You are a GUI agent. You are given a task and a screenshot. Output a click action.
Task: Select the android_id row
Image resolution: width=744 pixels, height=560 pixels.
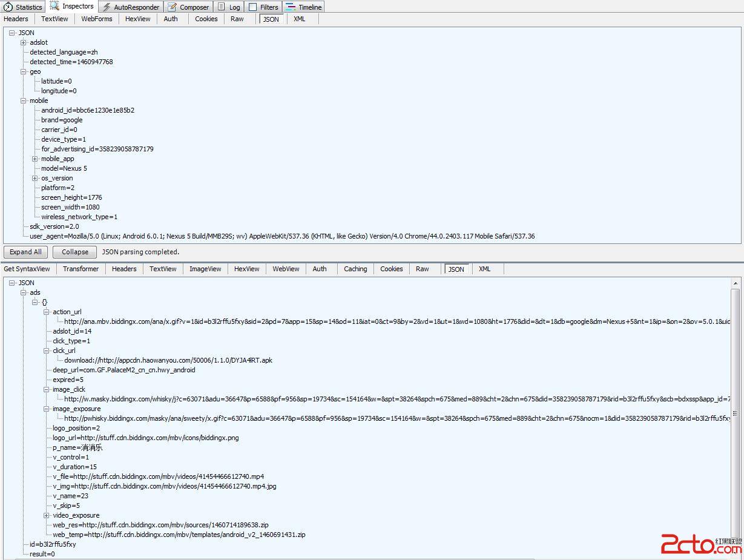click(88, 110)
